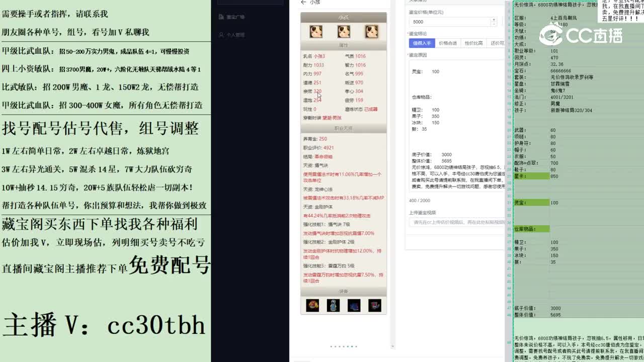Select the 小孩 panel title header
Screen dimensions: 644x362
pos(344,18)
